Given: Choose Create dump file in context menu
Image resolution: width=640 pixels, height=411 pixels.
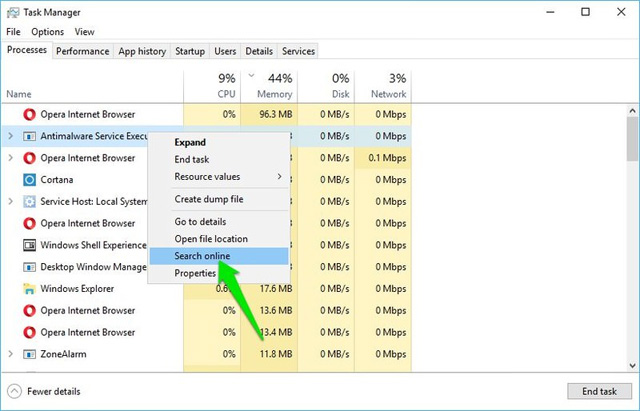Looking at the screenshot, I should click(219, 199).
